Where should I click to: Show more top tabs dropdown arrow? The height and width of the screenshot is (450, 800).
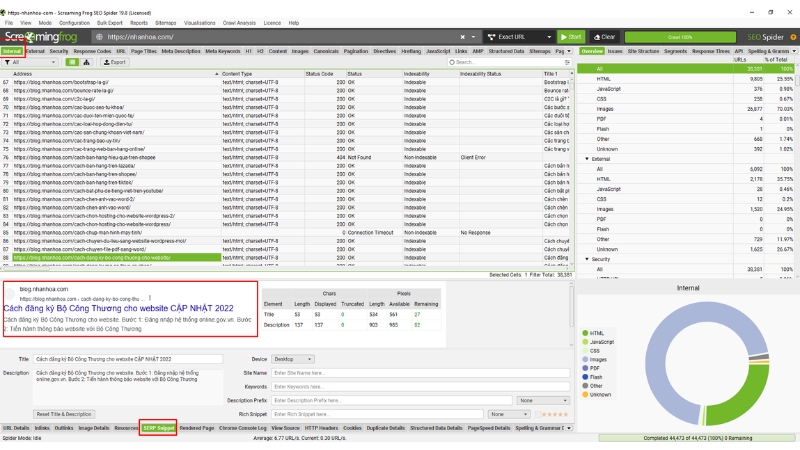(569, 51)
